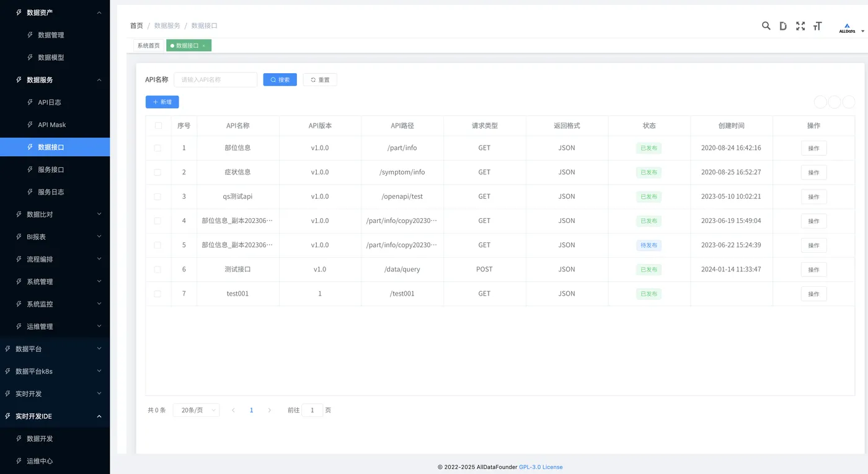Open the GPL-3.0 License link
This screenshot has width=868, height=474.
click(x=541, y=467)
